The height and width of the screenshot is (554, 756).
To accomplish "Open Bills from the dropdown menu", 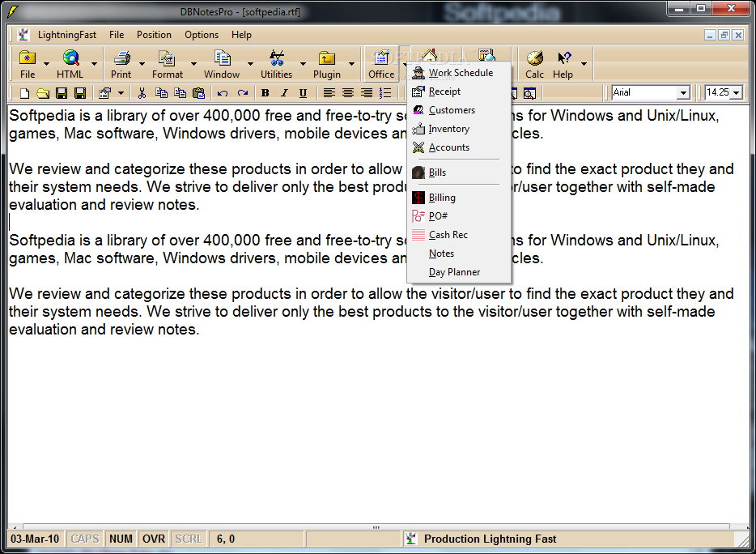I will (x=458, y=173).
